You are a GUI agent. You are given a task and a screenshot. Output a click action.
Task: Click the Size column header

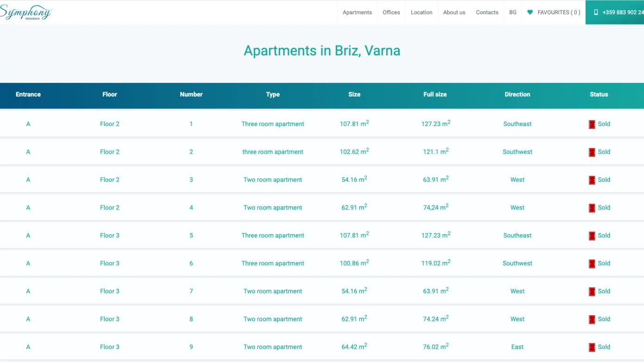point(354,95)
